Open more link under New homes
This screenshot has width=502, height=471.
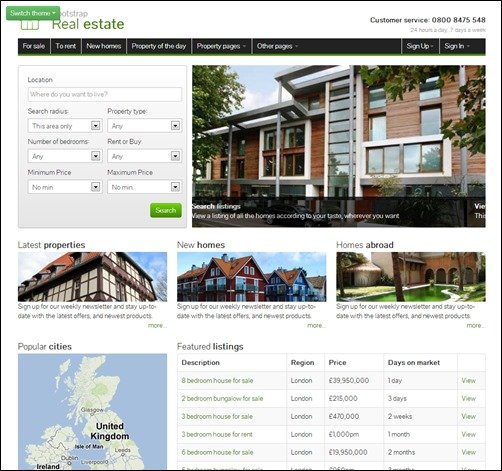pos(317,325)
